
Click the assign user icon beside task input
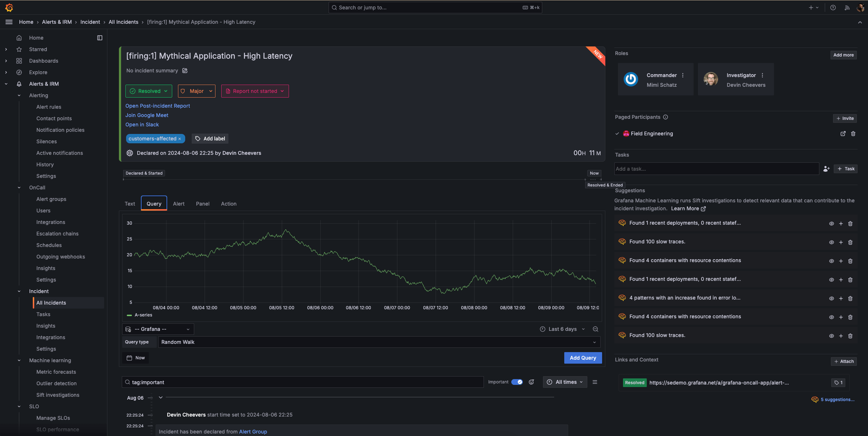pyautogui.click(x=827, y=169)
